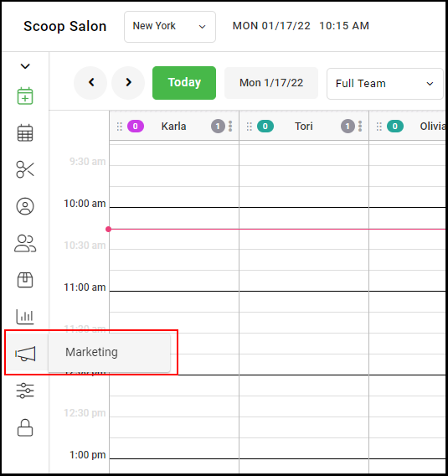Open the new appointment calendar-plus icon
This screenshot has width=448, height=476.
pyautogui.click(x=25, y=96)
